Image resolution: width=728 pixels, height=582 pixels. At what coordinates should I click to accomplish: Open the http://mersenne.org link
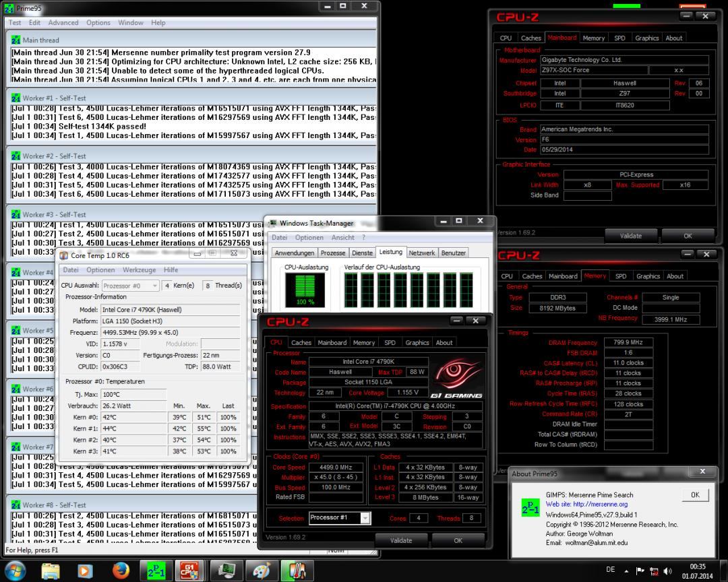coord(600,504)
